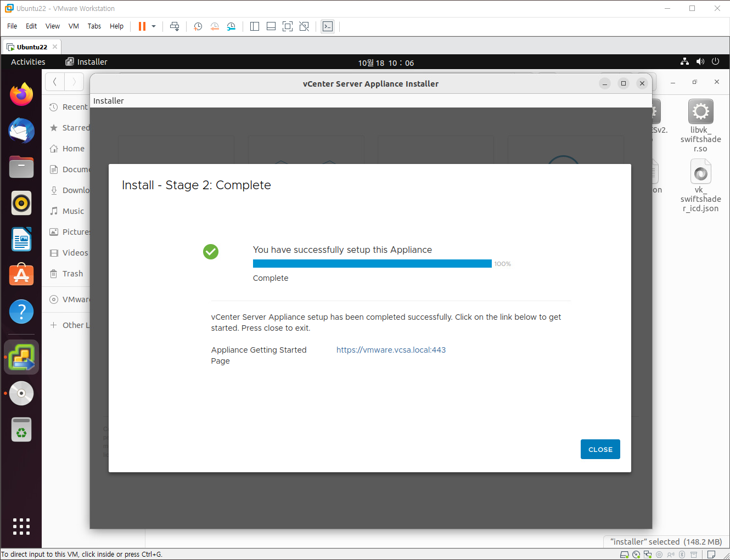This screenshot has height=560, width=730.
Task: Revert virtual machine to its snapshot
Action: [215, 26]
